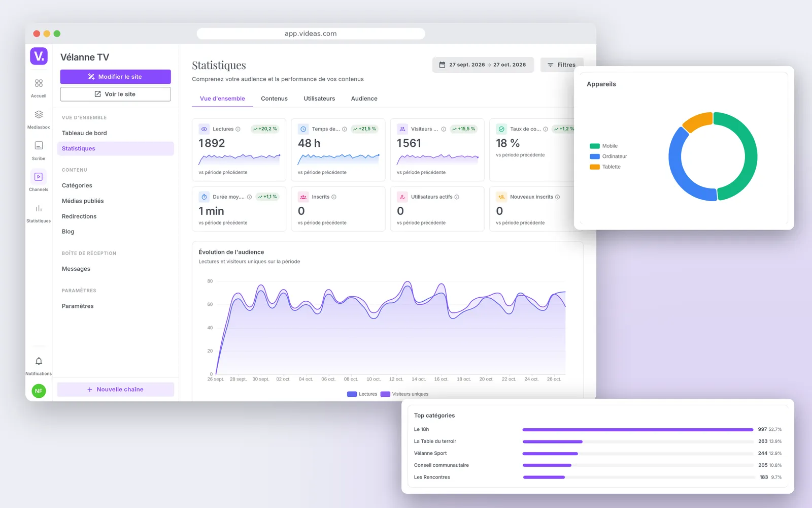Open the Filtres button
This screenshot has height=508, width=812.
tap(562, 65)
